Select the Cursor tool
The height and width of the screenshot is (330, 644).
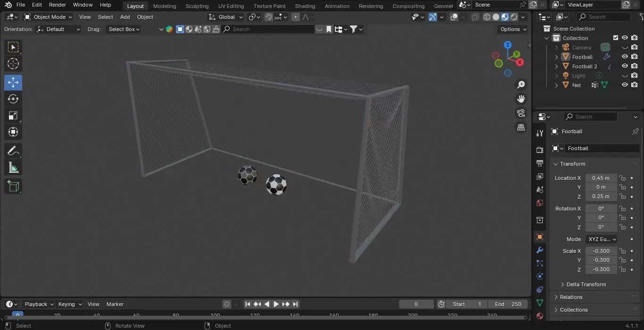[13, 64]
